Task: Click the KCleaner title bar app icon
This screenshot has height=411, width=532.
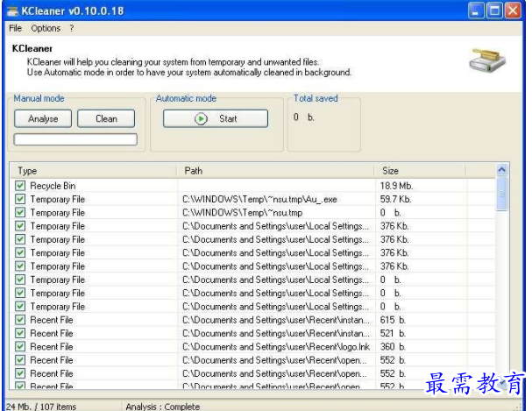Action: click(x=12, y=11)
